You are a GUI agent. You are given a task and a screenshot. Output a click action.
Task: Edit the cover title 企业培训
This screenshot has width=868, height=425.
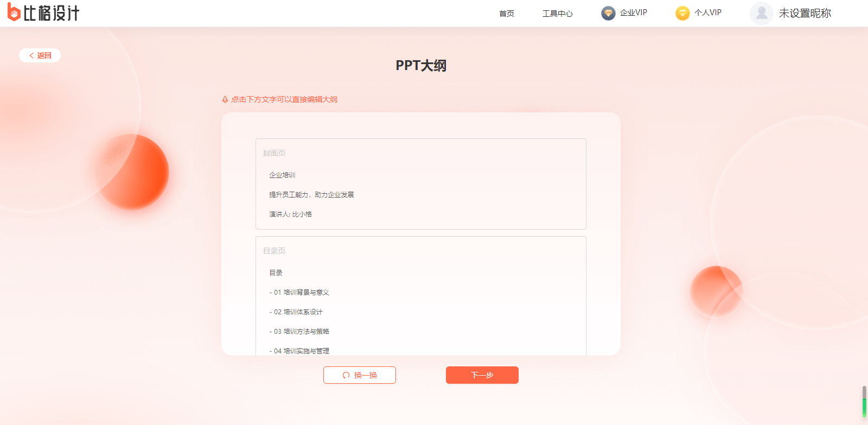pyautogui.click(x=282, y=175)
